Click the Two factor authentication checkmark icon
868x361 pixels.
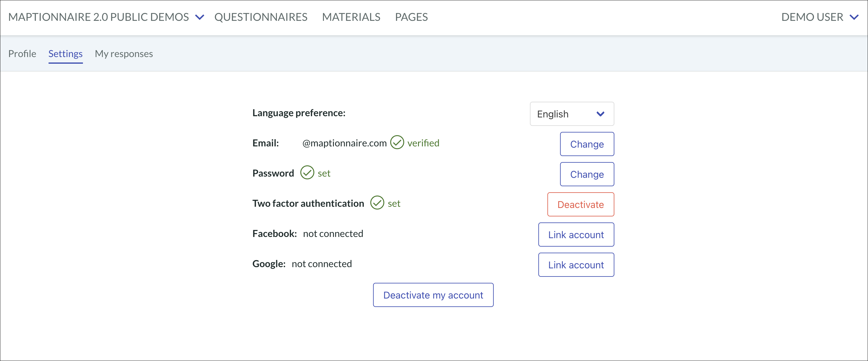click(377, 203)
